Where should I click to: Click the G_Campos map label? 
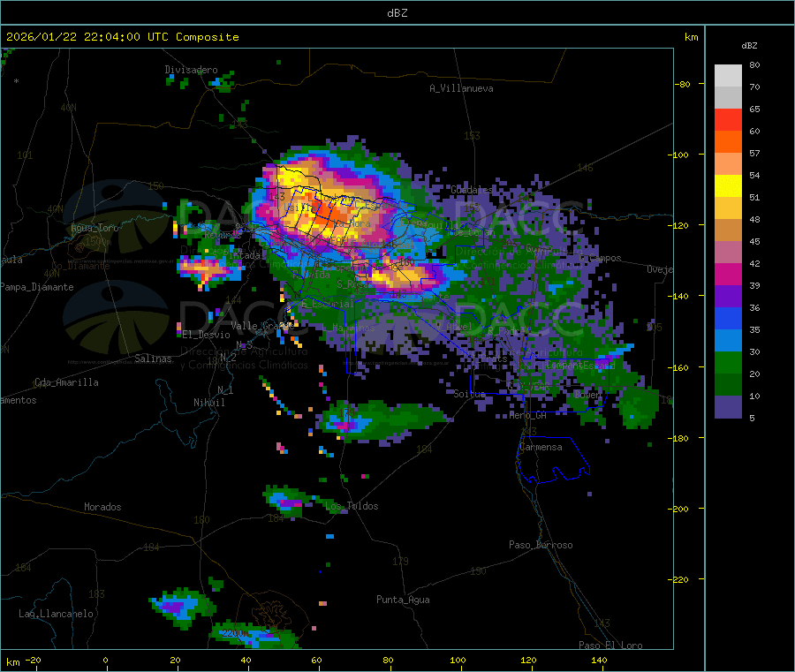click(601, 258)
